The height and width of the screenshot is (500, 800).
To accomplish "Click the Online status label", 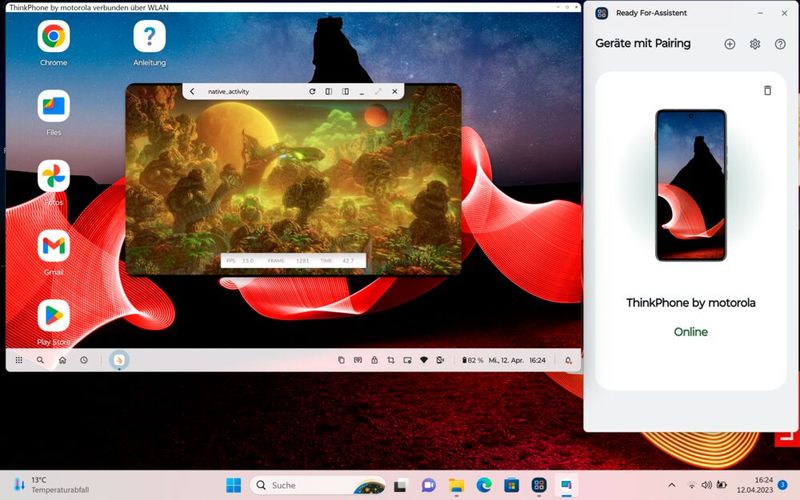I will click(691, 332).
